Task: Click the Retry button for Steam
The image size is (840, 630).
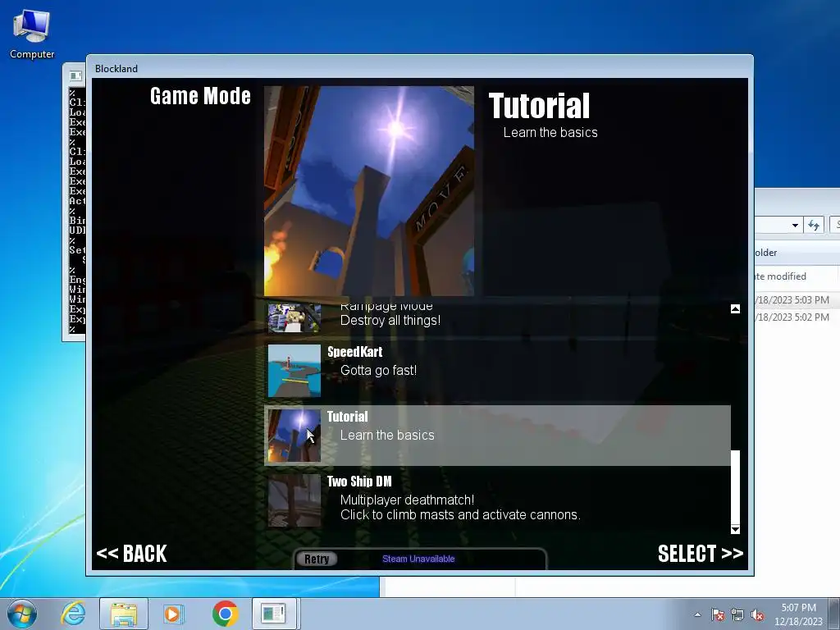Action: 317,559
